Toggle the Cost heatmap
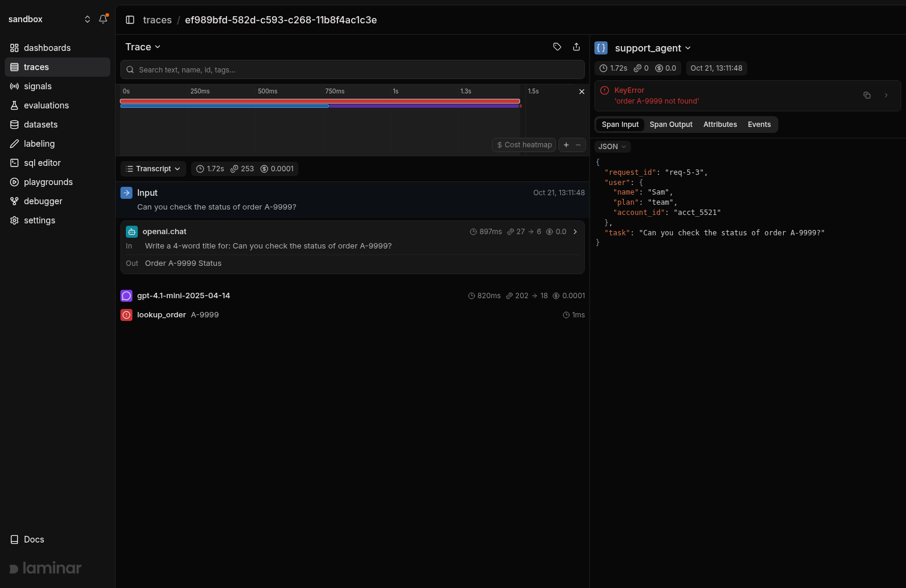Screen dimensions: 906x588 pyautogui.click(x=524, y=145)
